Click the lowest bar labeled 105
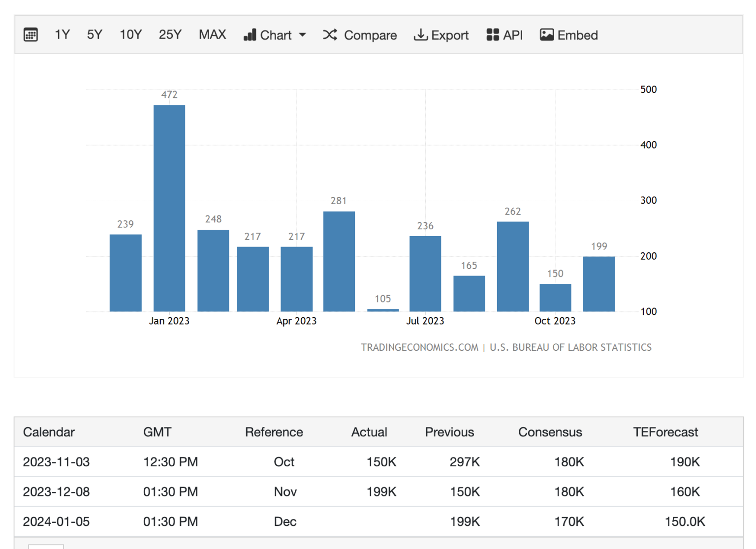Screen dimensions: 756x549 (x=383, y=310)
